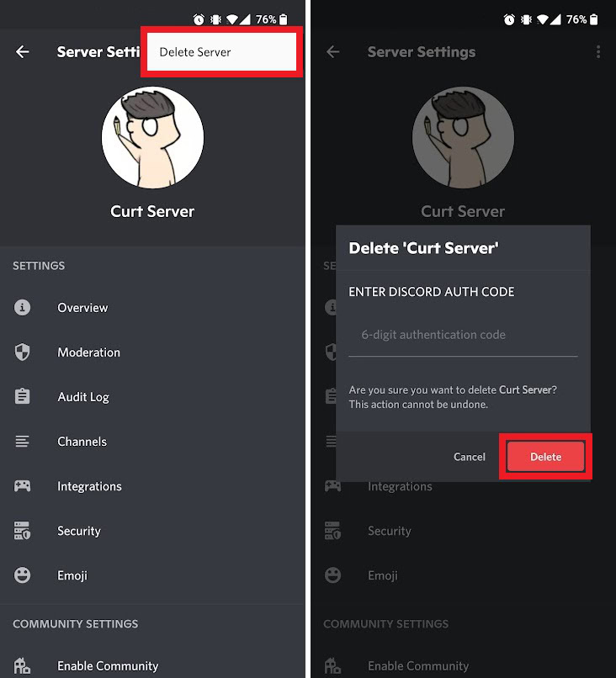Image resolution: width=616 pixels, height=678 pixels.
Task: Tap the dimmed Curt Server avatar in right screen
Action: pyautogui.click(x=463, y=137)
